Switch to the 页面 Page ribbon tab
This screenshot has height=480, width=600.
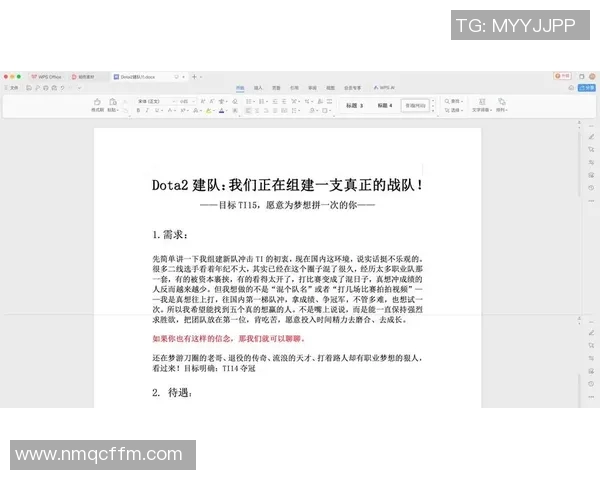point(276,88)
